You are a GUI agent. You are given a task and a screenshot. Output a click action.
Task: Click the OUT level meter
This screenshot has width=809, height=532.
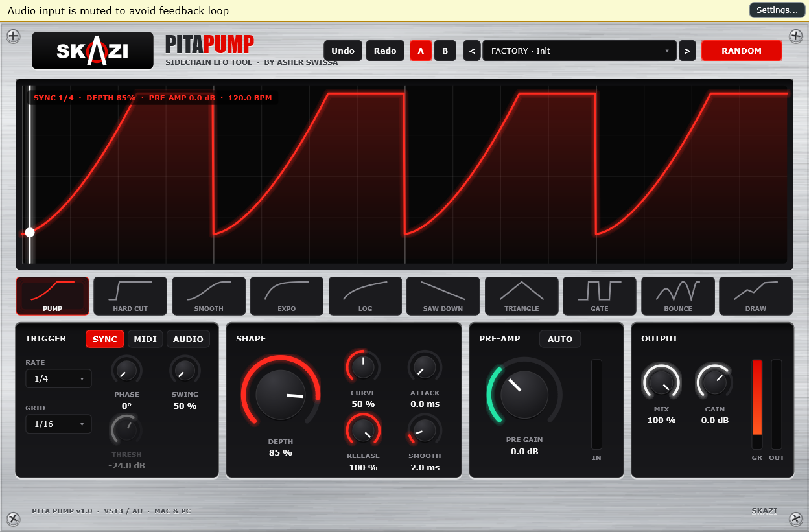click(x=777, y=404)
